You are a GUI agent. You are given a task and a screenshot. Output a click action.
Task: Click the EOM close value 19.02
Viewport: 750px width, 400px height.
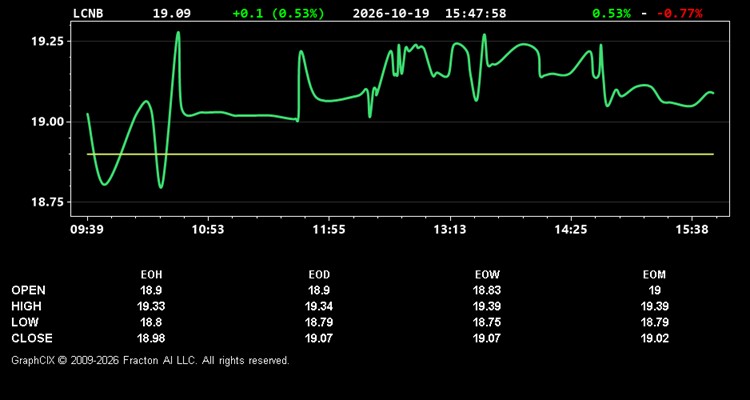point(654,338)
